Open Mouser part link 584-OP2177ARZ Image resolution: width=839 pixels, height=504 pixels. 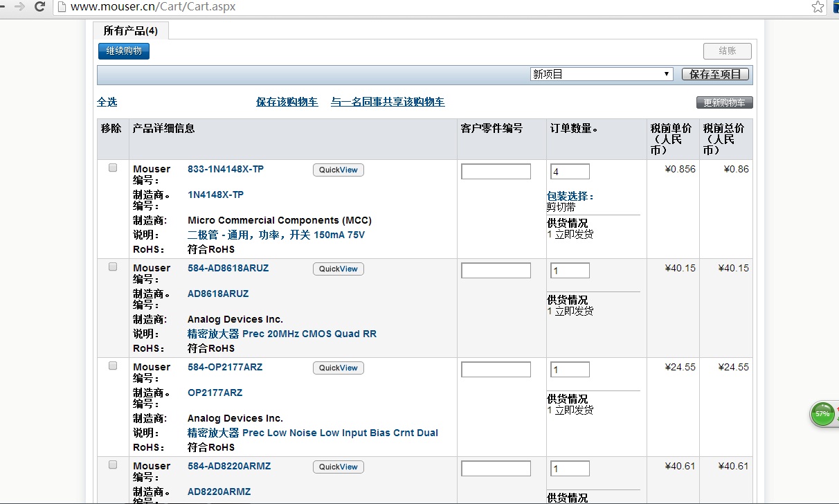tap(225, 367)
